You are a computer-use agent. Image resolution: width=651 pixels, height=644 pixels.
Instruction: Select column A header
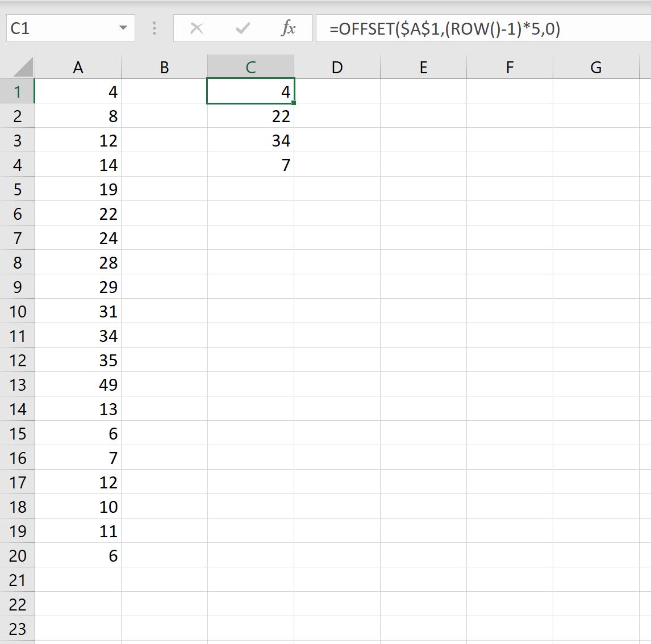78,67
